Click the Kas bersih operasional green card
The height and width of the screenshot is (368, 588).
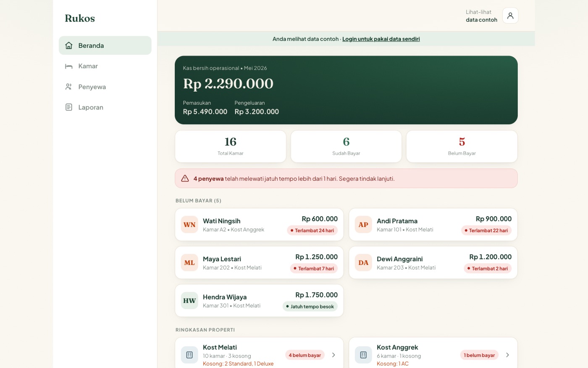pos(346,90)
